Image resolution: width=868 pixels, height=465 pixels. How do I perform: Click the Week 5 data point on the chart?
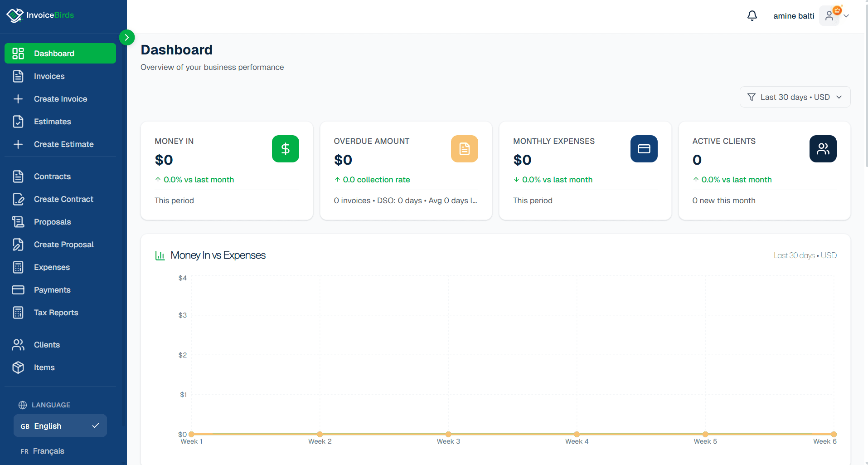(x=705, y=434)
